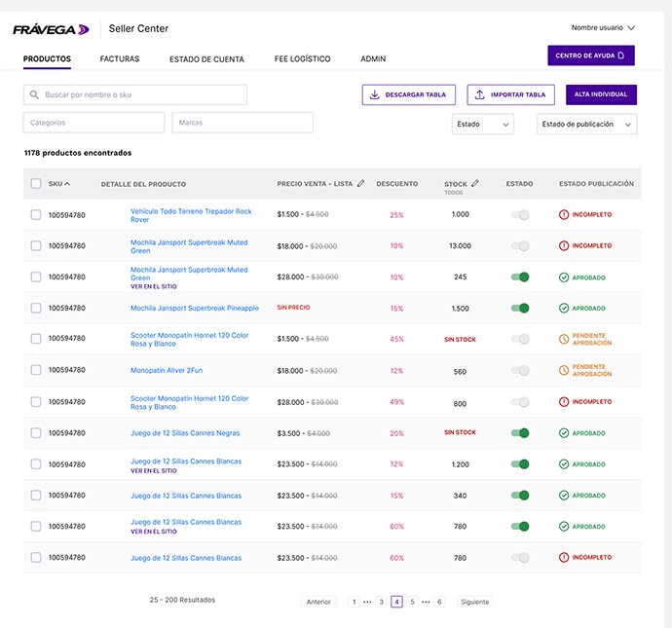Click the Estado Publicación column header
This screenshot has width=672, height=628.
pos(596,184)
